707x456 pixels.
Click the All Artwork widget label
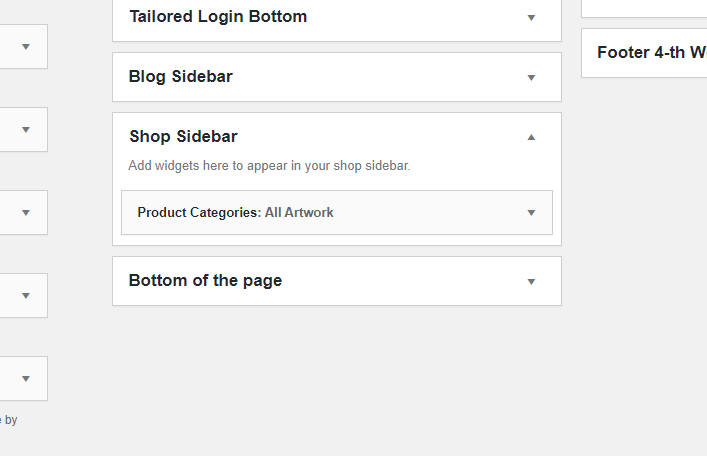[x=299, y=213]
